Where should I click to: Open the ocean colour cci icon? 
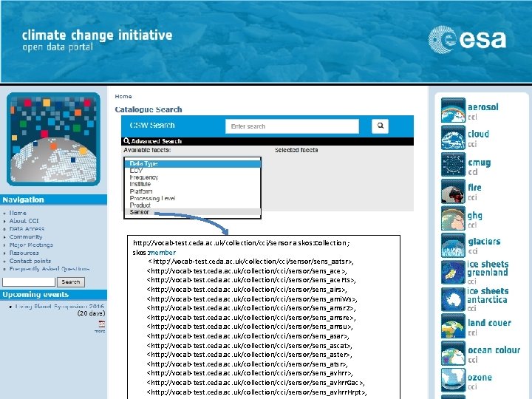pos(453,353)
